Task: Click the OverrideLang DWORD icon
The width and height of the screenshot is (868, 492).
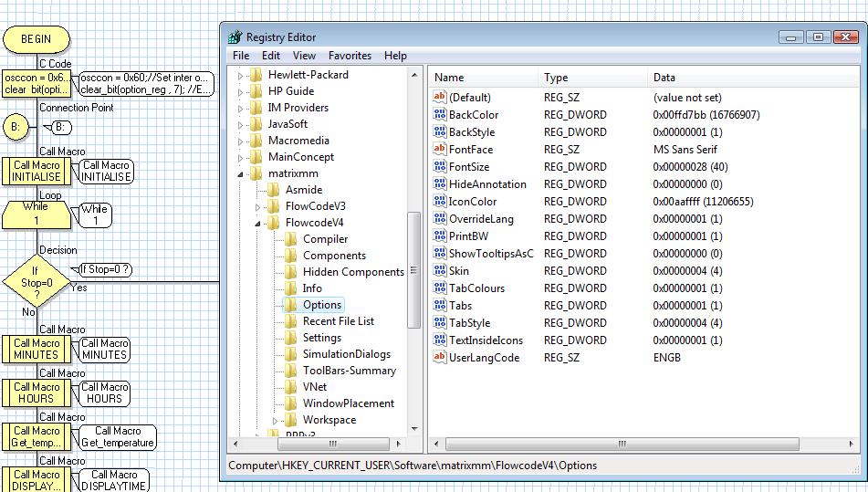Action: coord(440,218)
